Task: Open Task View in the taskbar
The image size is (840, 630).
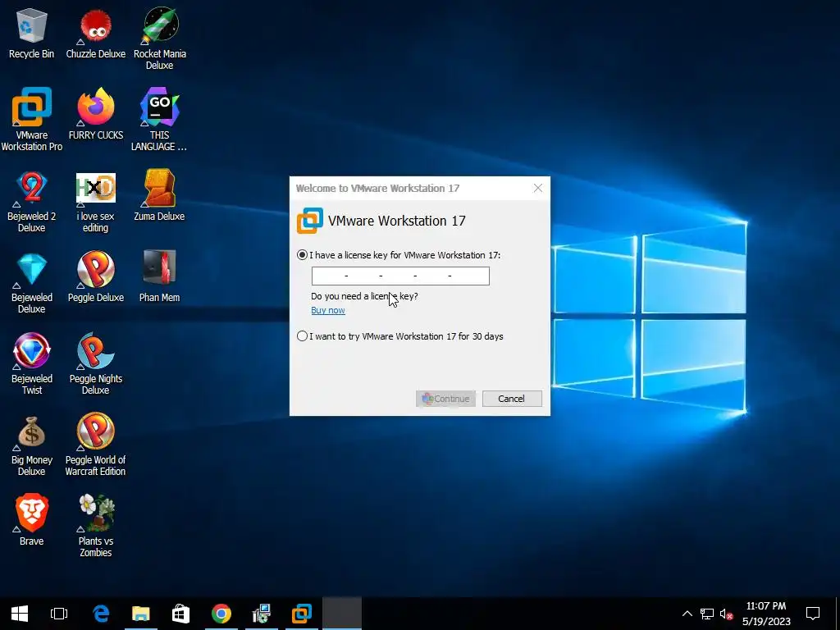Action: click(59, 614)
